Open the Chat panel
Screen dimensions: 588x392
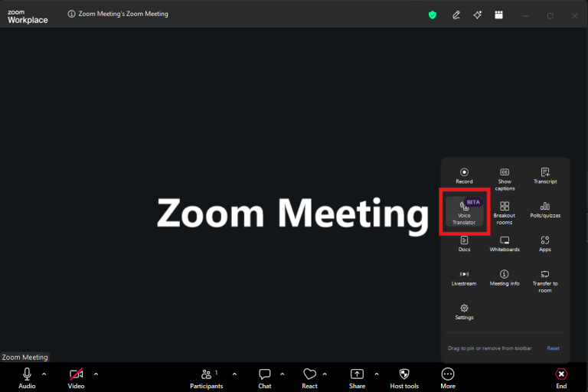[x=264, y=378]
